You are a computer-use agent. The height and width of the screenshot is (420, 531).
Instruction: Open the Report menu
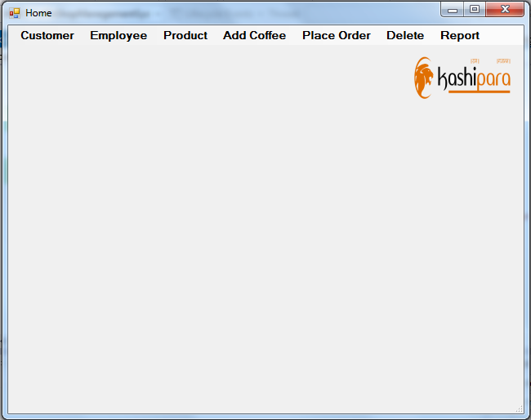(460, 36)
